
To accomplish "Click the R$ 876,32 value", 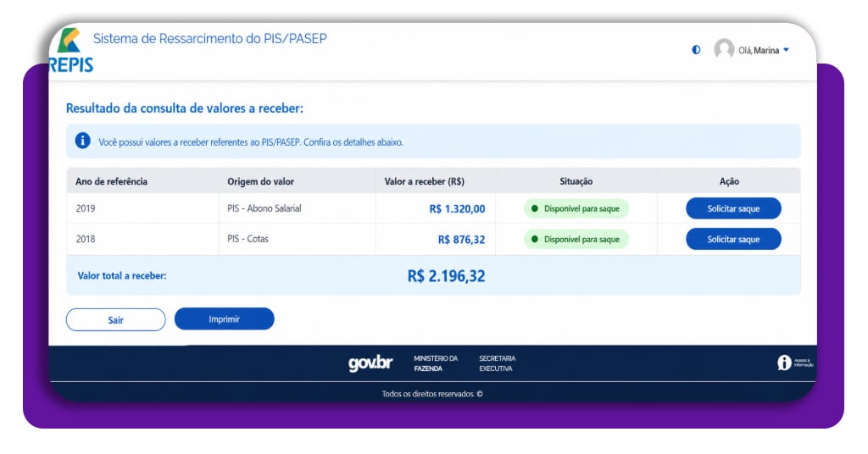I will point(462,240).
